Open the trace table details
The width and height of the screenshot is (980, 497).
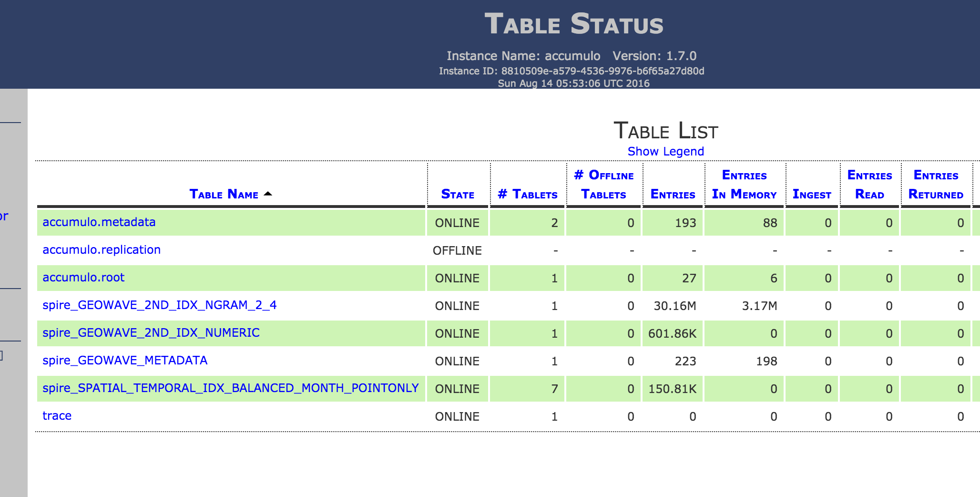pyautogui.click(x=57, y=415)
